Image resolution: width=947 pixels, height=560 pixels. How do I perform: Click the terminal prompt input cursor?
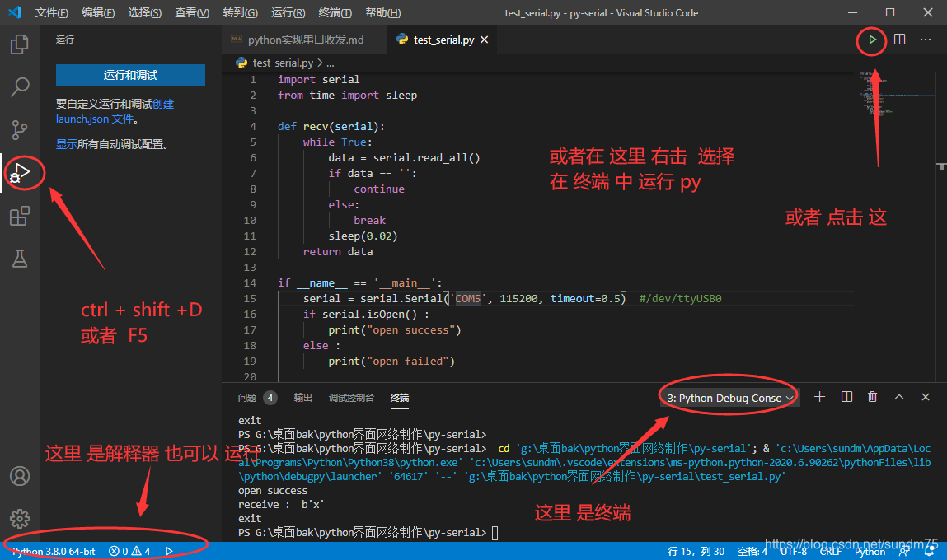495,533
